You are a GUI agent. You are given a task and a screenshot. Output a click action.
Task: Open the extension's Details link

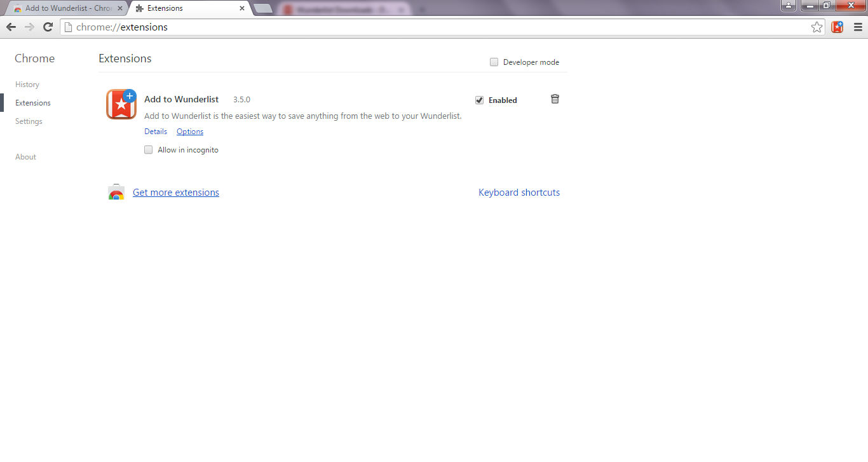156,132
